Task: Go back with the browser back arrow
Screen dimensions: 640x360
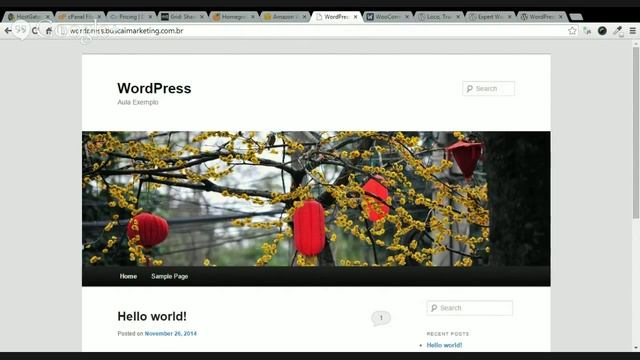Action: click(8, 31)
